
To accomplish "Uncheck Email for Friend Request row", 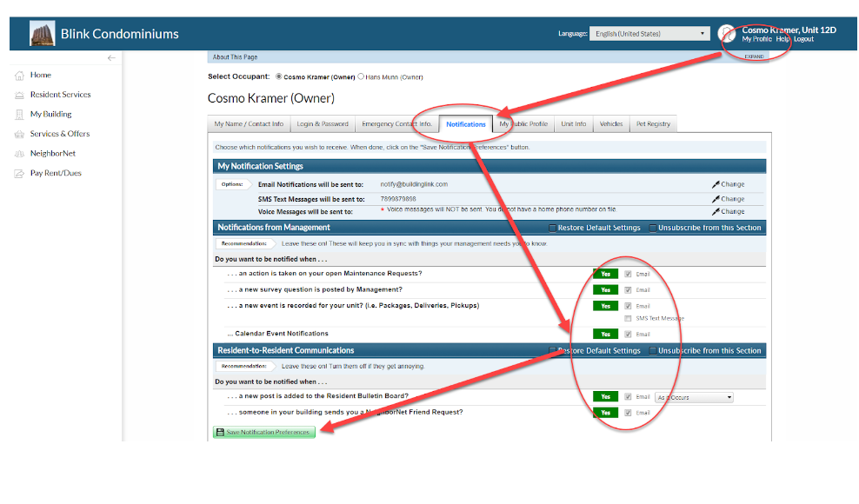I will [628, 413].
